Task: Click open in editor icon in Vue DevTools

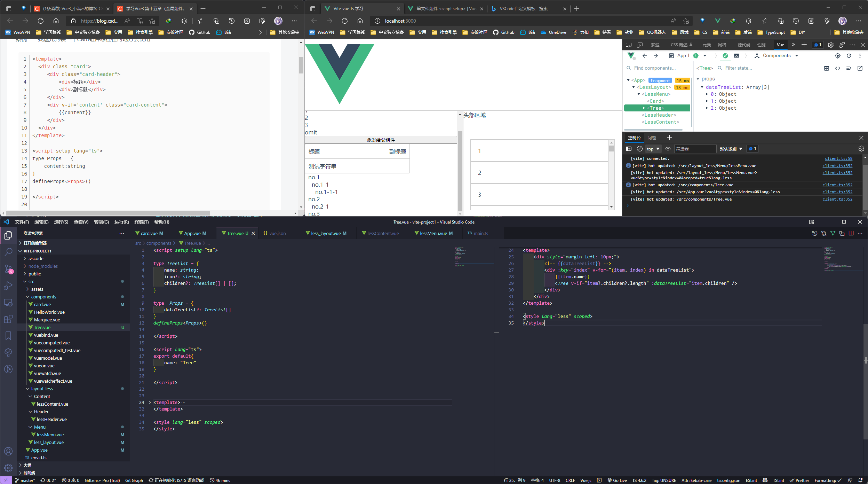Action: click(860, 68)
